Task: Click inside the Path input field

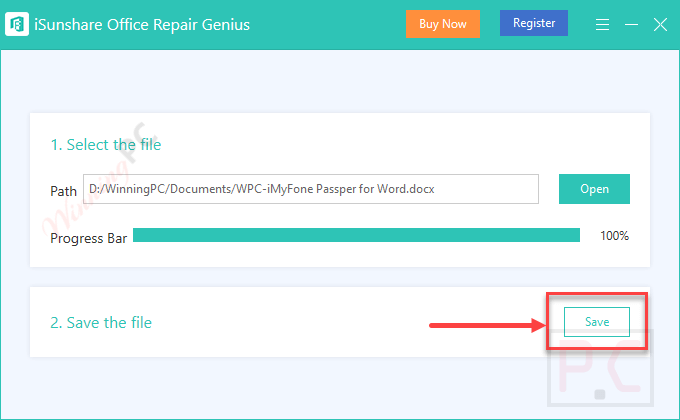Action: (x=311, y=189)
